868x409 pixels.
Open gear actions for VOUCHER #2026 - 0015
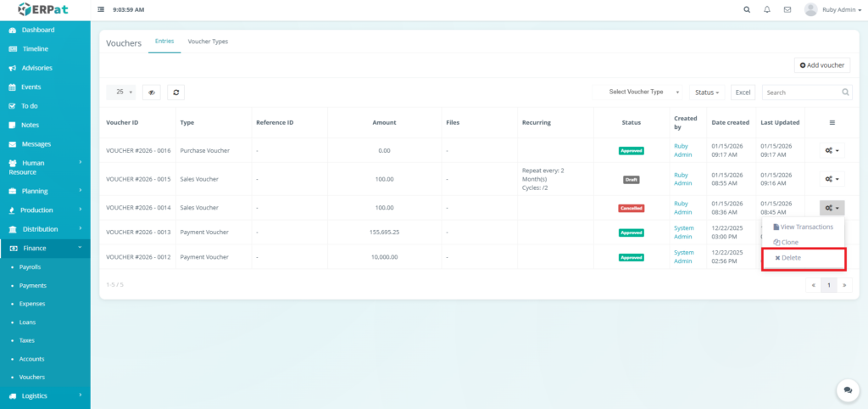tap(832, 179)
